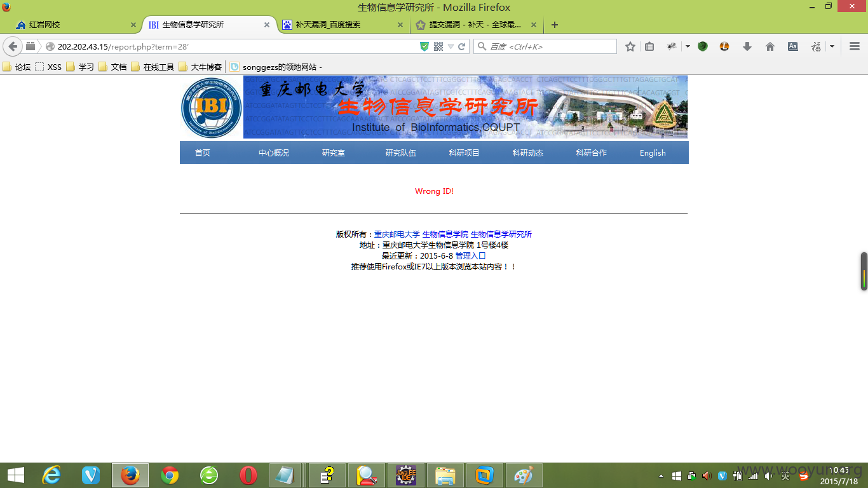Open the green 360 browser taskbar icon

(209, 475)
